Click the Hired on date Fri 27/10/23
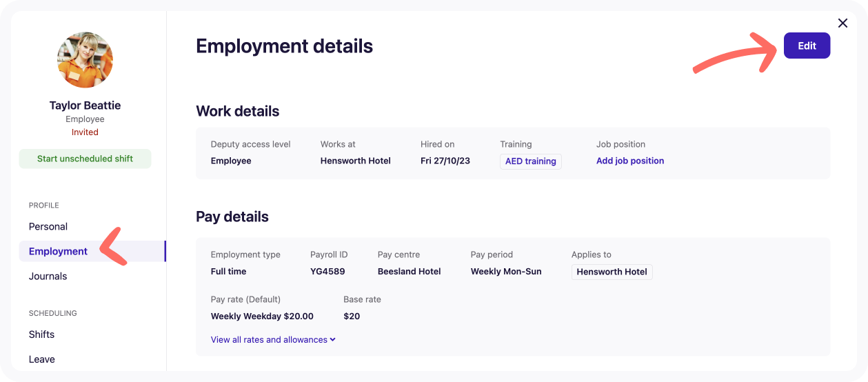 point(445,161)
